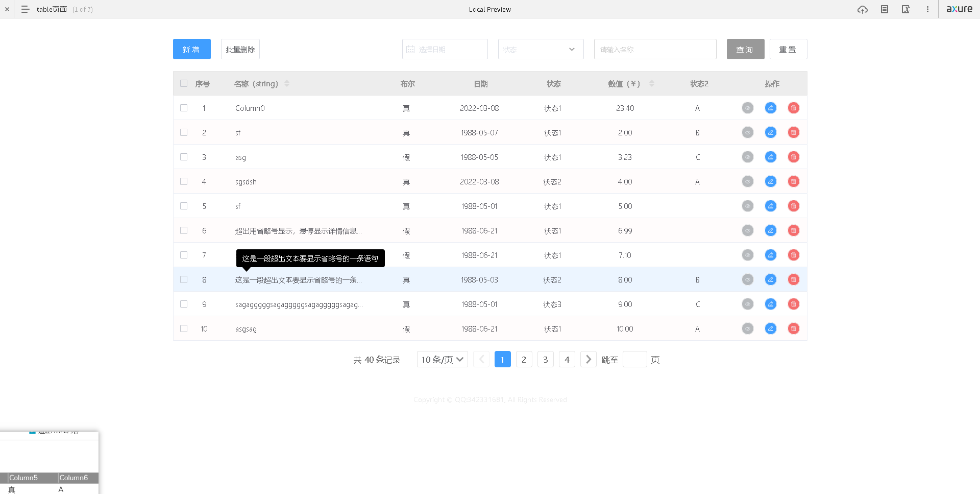Delete row 3 asg
Image resolution: width=980 pixels, height=494 pixels.
tap(794, 157)
